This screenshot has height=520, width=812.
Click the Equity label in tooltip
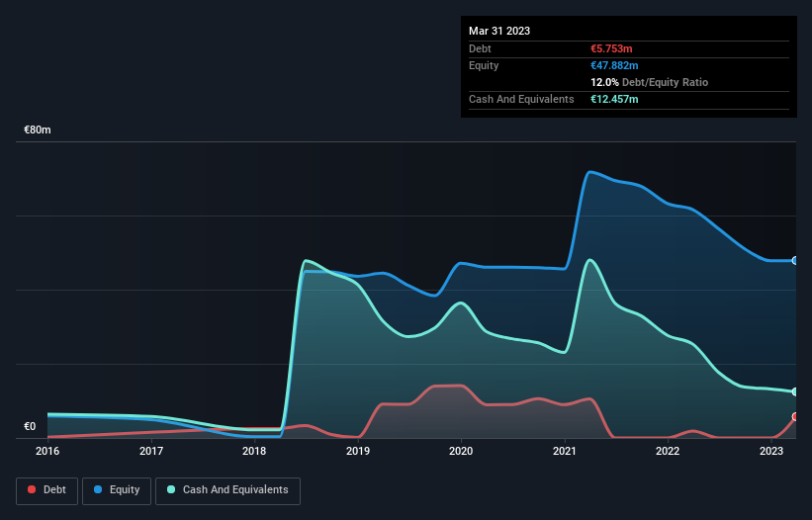click(x=484, y=65)
